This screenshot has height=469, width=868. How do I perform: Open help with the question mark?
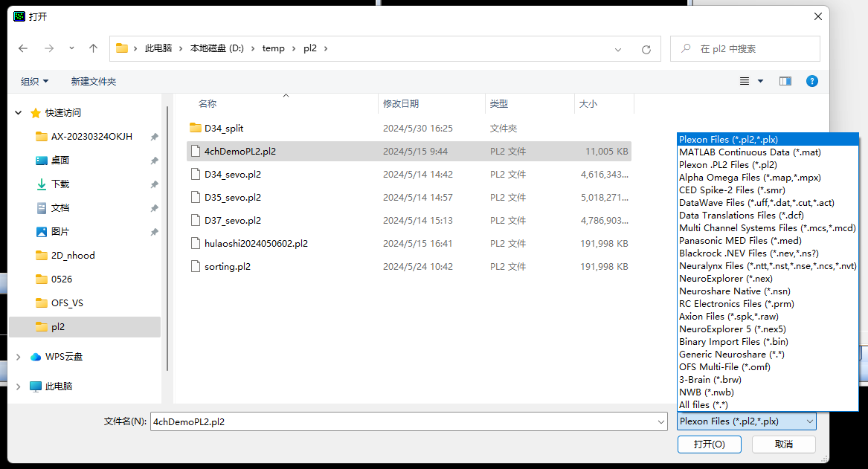point(812,81)
